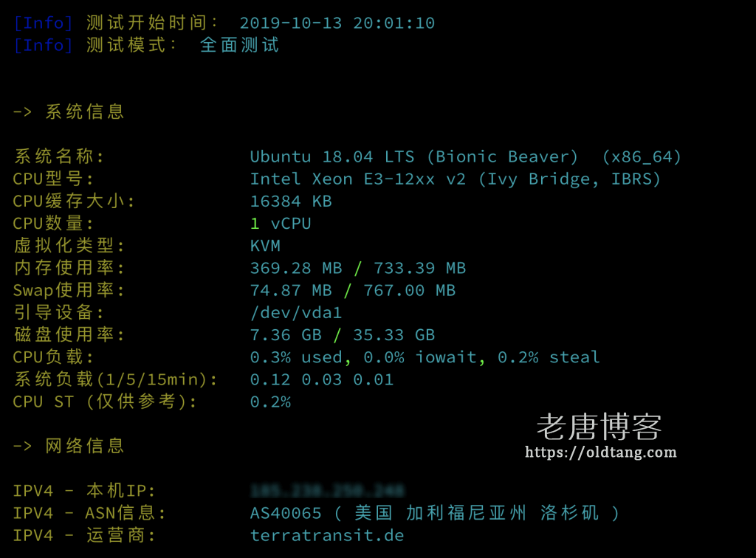Click the 0.2% steal CPU load text

pos(549,357)
